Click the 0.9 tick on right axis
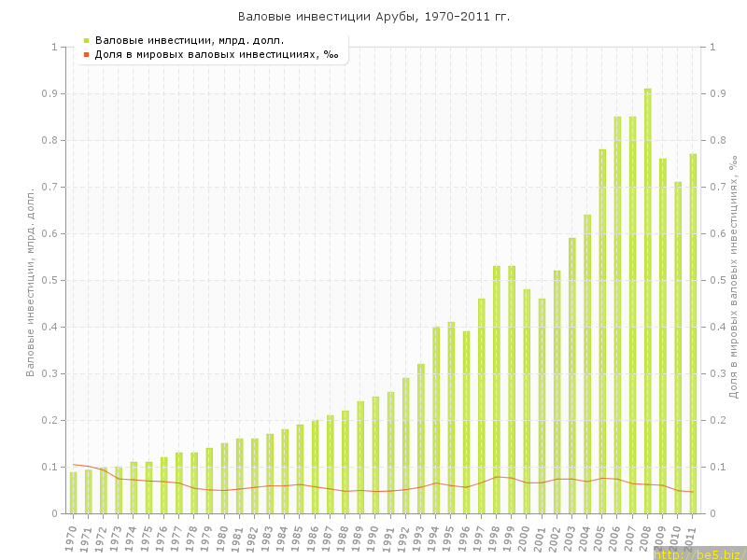 [719, 93]
